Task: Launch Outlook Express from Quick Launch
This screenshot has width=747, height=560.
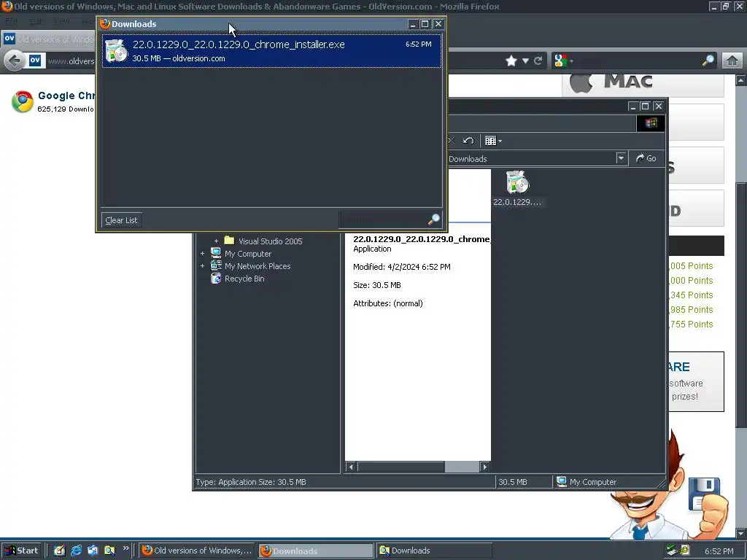Action: [93, 551]
